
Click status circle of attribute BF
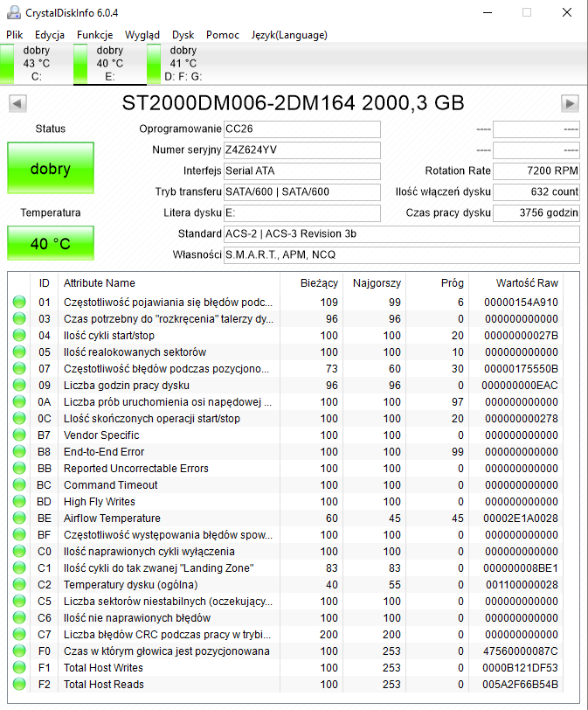[x=19, y=534]
